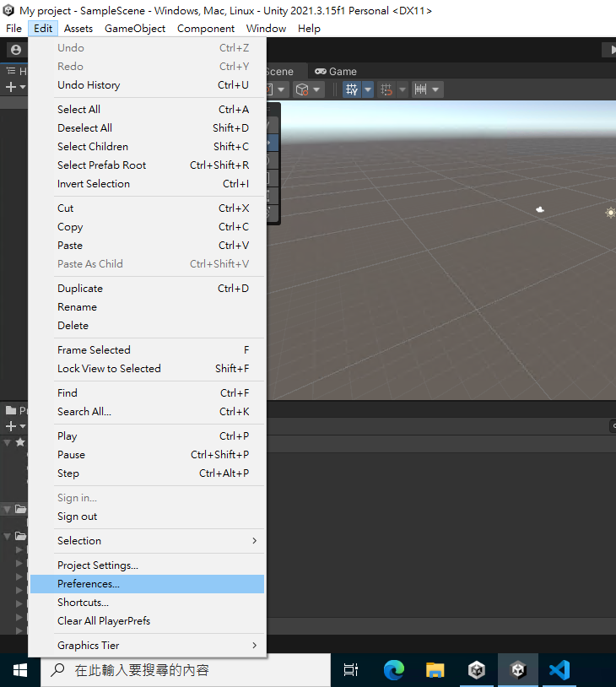Click Sign out in Edit menu
Image resolution: width=616 pixels, height=687 pixels.
[147, 517]
